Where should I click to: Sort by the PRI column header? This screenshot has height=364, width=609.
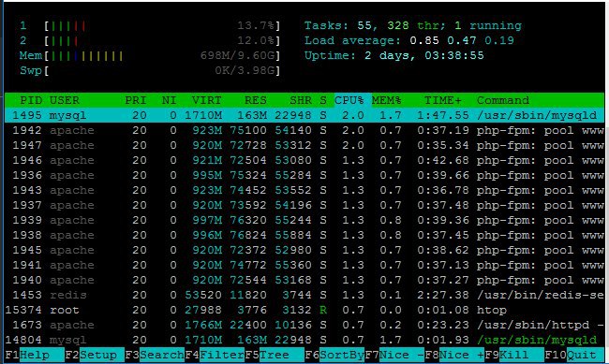click(x=136, y=100)
